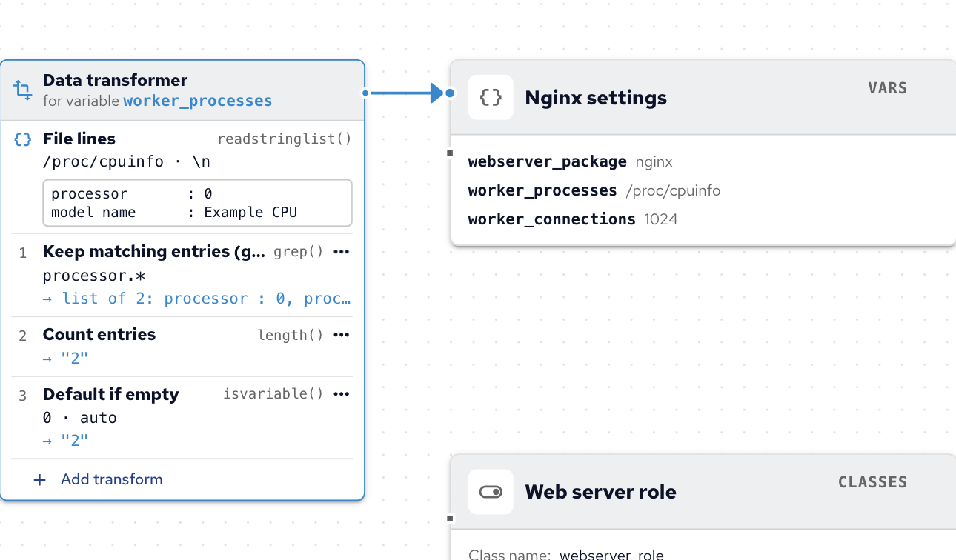Click the isvariable() function label
The height and width of the screenshot is (560, 956).
tap(273, 394)
